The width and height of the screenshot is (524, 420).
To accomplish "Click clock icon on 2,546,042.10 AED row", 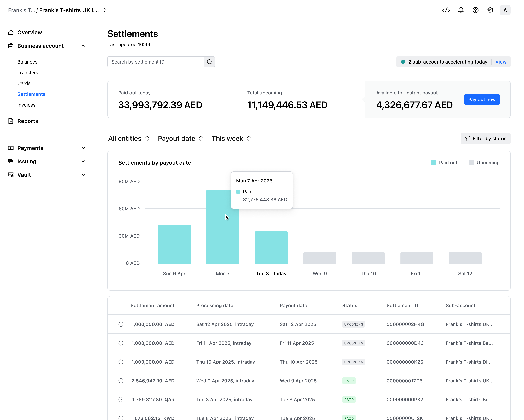I will point(121,381).
